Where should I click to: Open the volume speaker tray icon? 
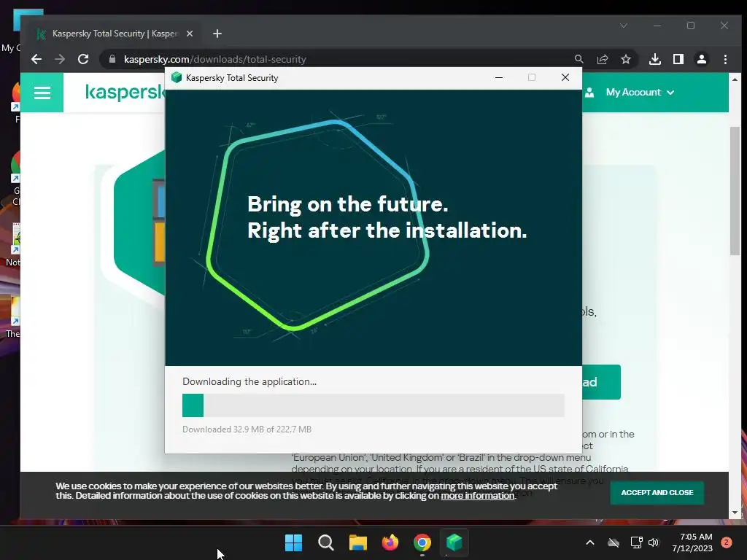point(653,542)
